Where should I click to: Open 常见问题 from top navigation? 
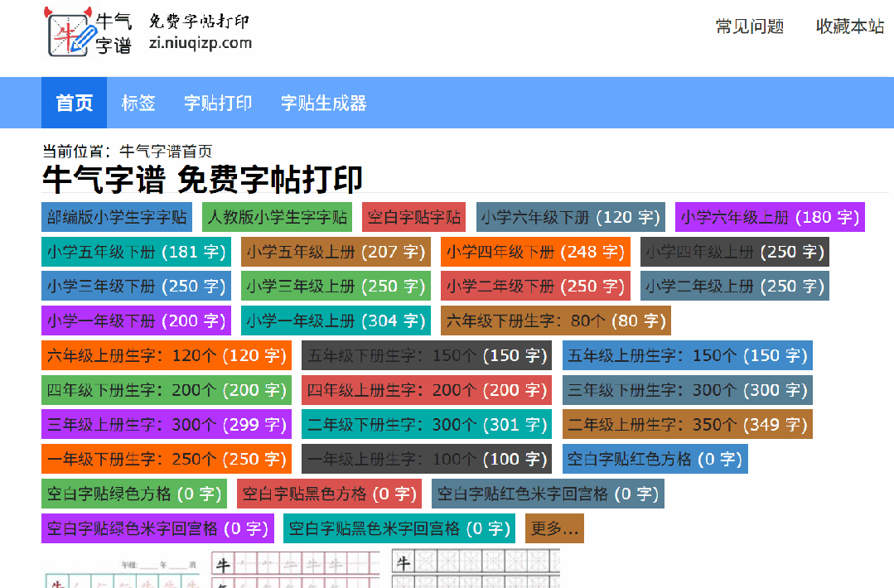click(748, 27)
